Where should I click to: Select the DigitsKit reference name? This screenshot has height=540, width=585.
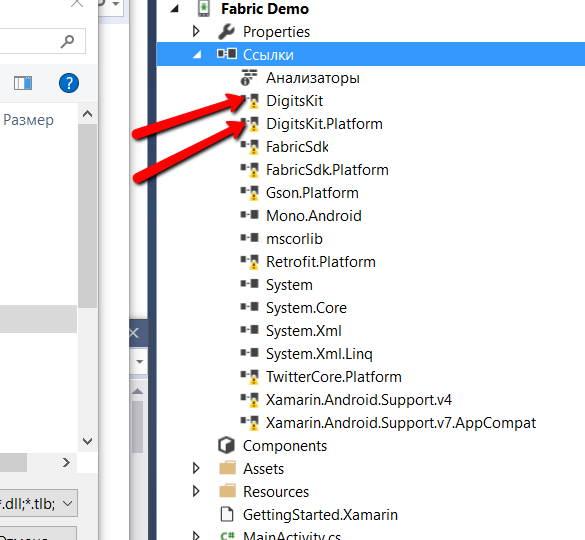(294, 101)
